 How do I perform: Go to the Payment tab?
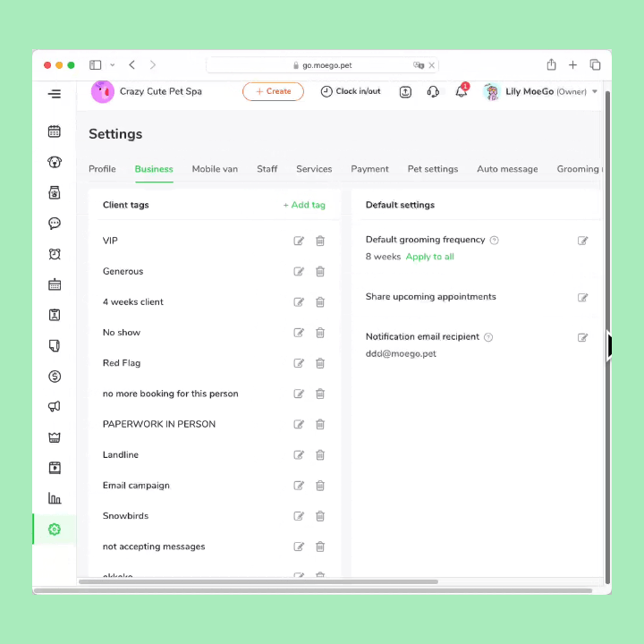(369, 169)
